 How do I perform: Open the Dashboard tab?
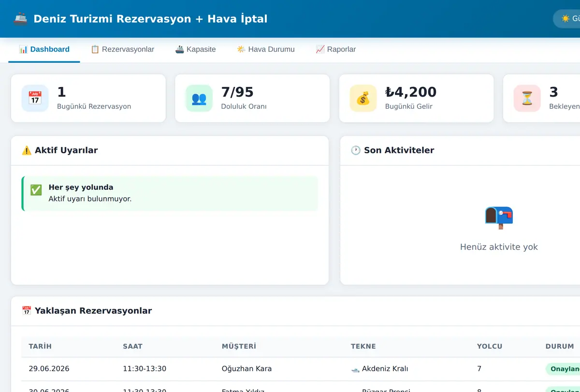click(44, 49)
